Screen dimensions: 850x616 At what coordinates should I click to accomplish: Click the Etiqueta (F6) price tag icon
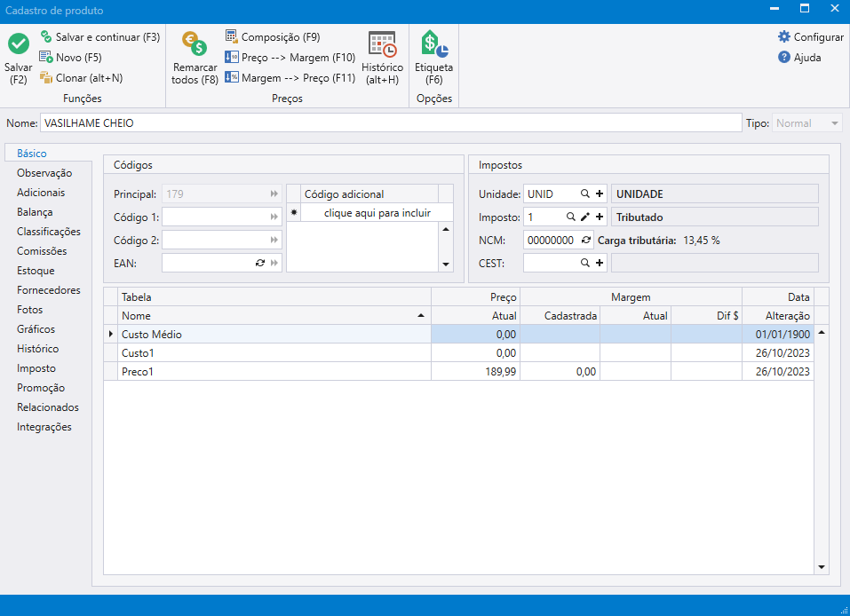pyautogui.click(x=434, y=43)
